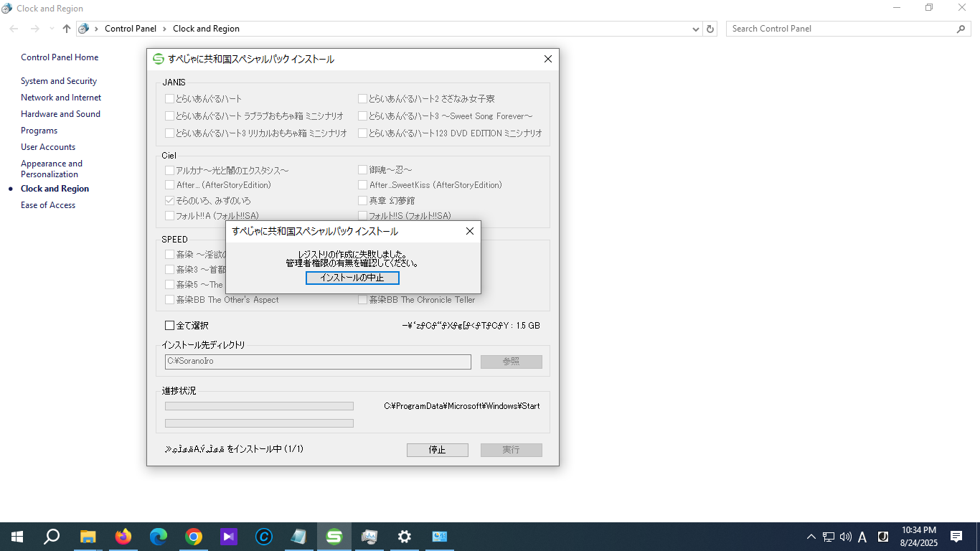Click the lower installation progress bar
This screenshot has height=551, width=980.
pyautogui.click(x=259, y=423)
